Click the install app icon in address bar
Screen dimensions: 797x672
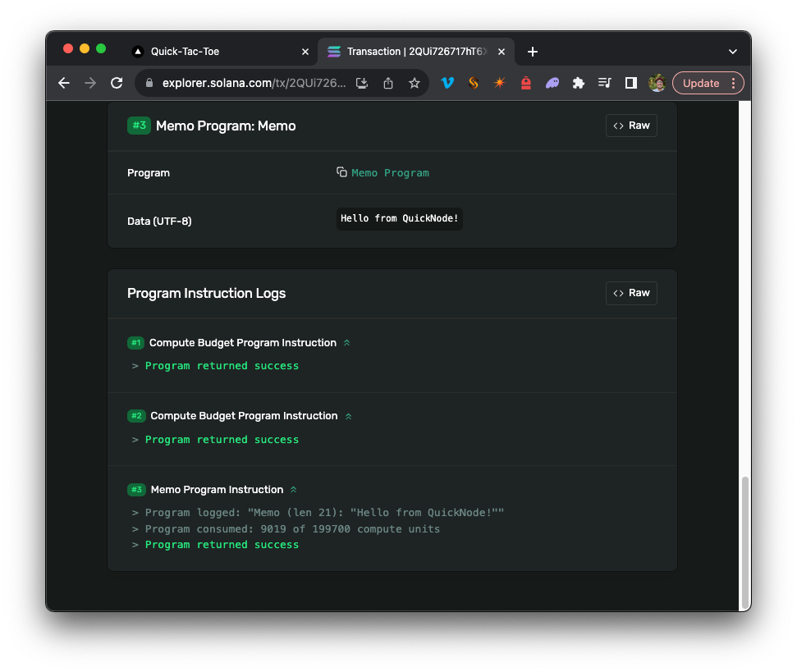362,83
